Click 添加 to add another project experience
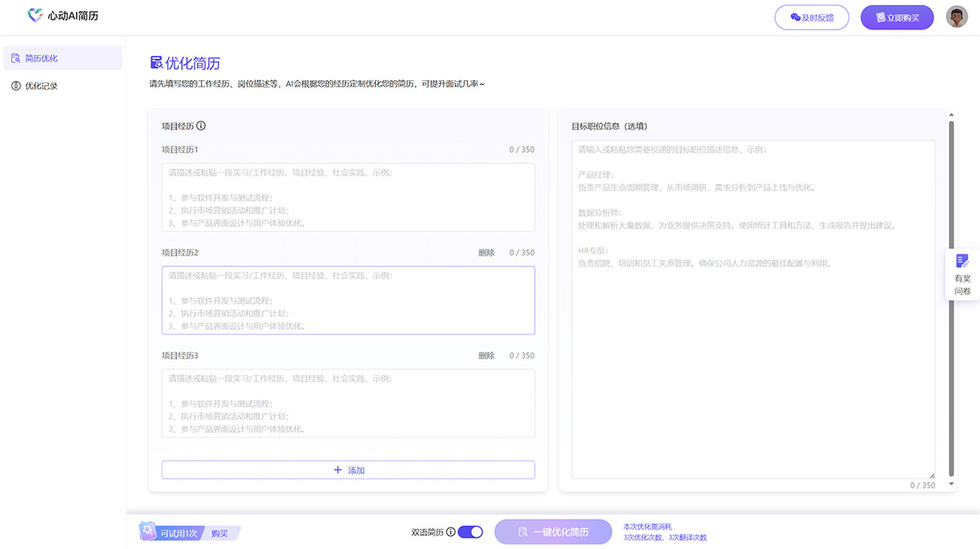The image size is (980, 549). pyautogui.click(x=348, y=470)
